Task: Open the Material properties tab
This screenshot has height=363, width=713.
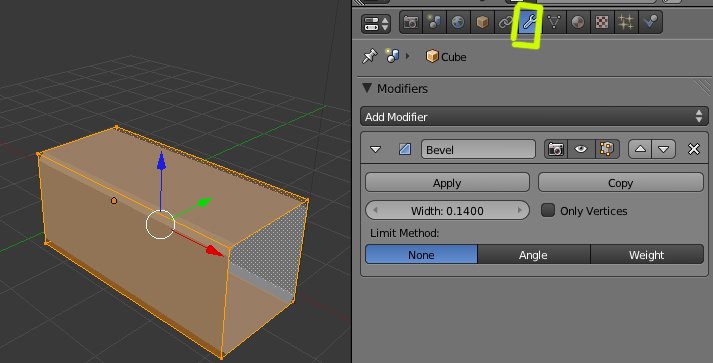Action: click(578, 22)
